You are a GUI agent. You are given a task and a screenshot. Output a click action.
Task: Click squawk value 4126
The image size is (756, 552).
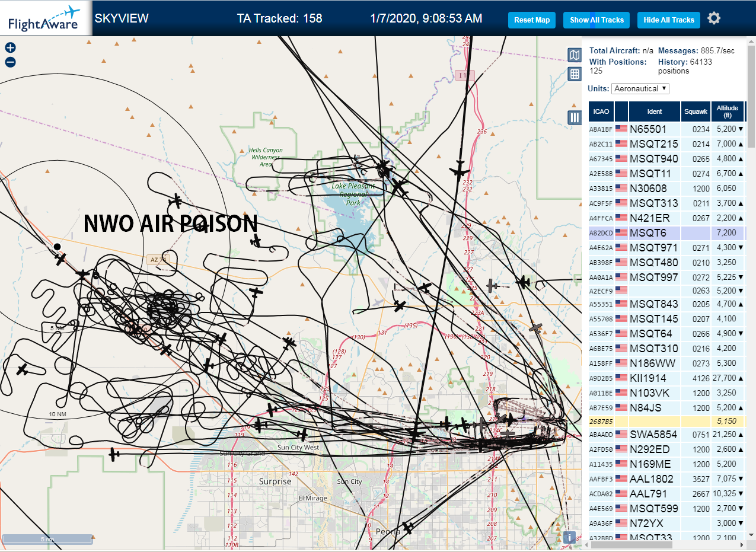[x=701, y=378]
